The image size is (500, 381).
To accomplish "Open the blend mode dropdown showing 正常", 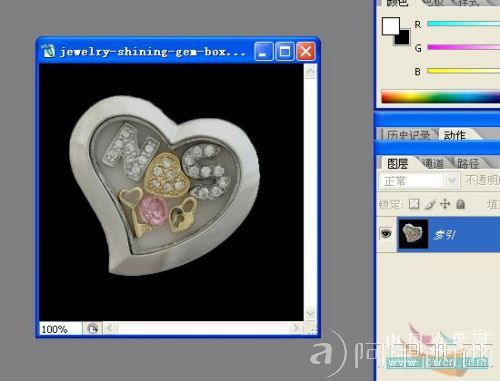I will click(419, 181).
